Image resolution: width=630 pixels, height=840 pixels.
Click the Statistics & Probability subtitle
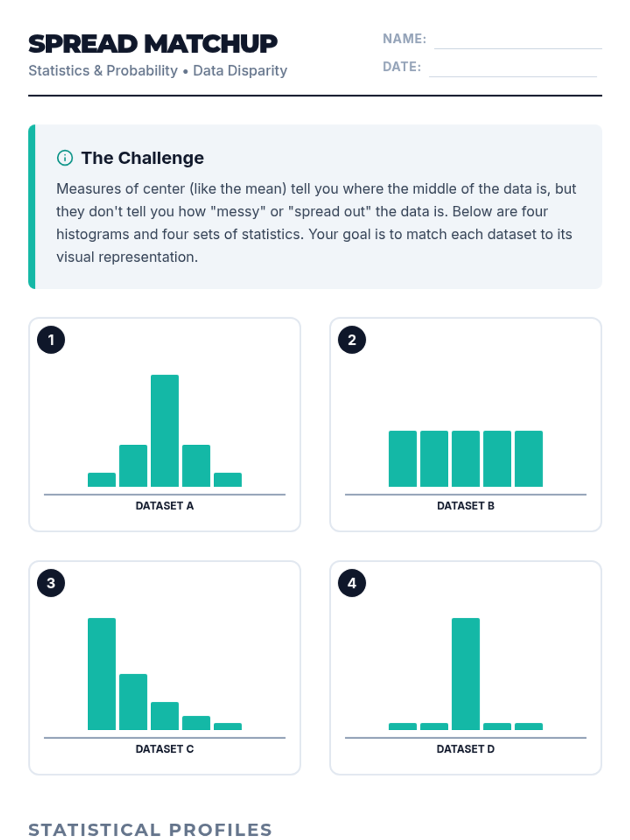(x=103, y=70)
